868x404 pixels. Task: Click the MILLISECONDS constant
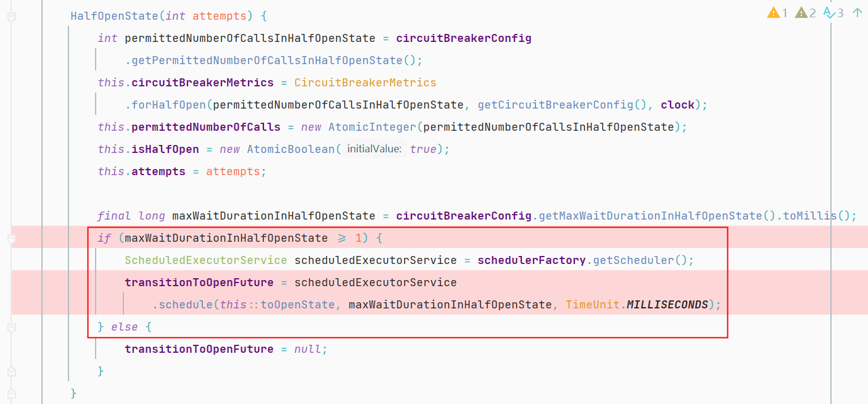coord(667,305)
